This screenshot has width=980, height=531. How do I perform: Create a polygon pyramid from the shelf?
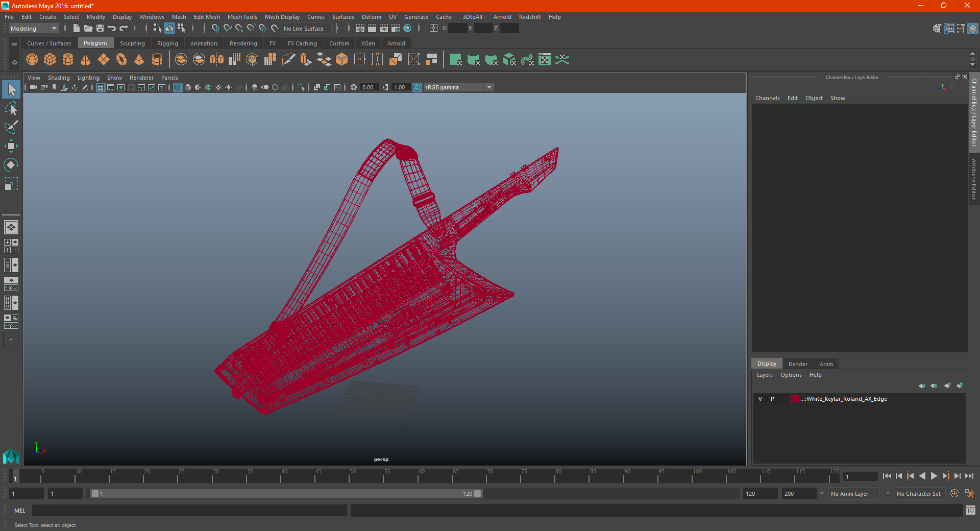139,60
